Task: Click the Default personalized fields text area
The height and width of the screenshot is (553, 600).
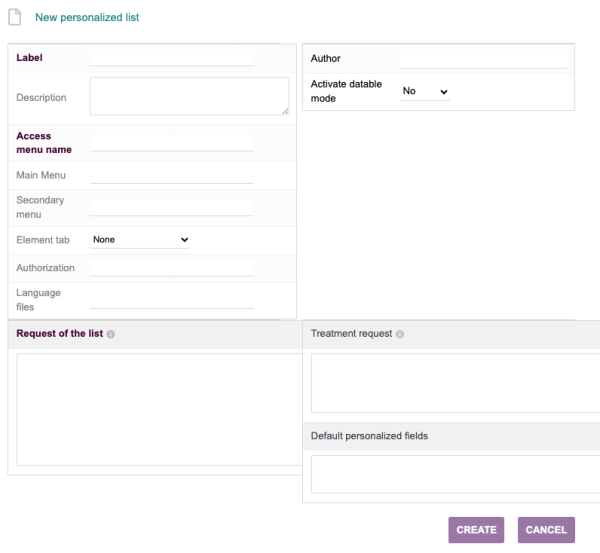Action: pos(455,474)
